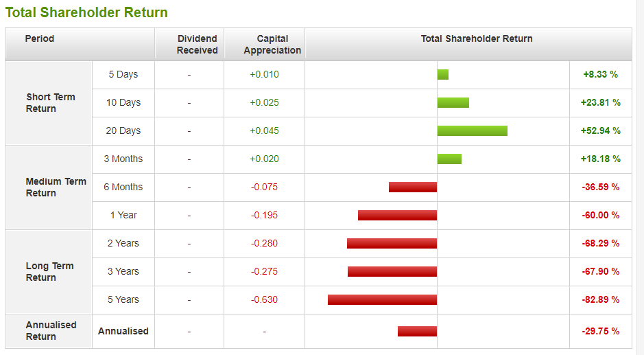The image size is (644, 355).
Task: Click the +52.94 % return value
Action: point(601,131)
